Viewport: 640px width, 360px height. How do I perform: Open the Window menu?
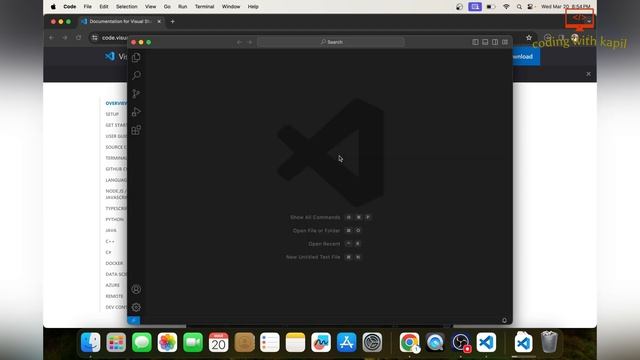tap(231, 7)
